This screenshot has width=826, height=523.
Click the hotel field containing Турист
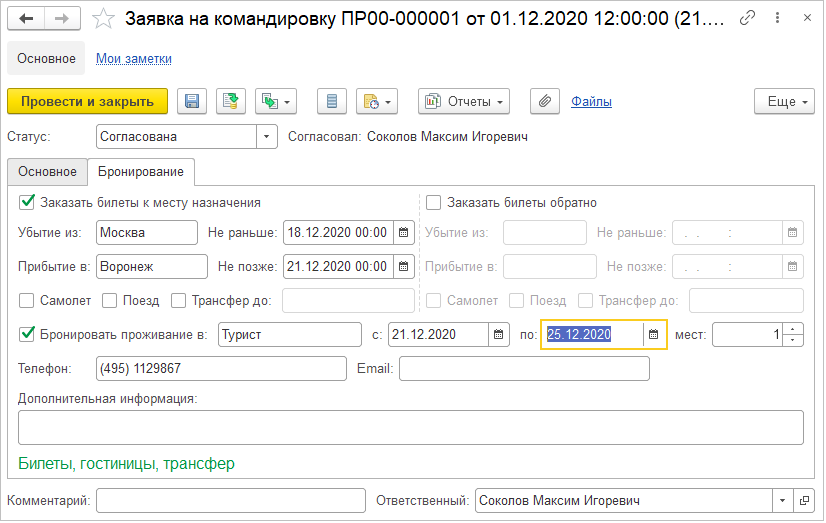(x=290, y=334)
